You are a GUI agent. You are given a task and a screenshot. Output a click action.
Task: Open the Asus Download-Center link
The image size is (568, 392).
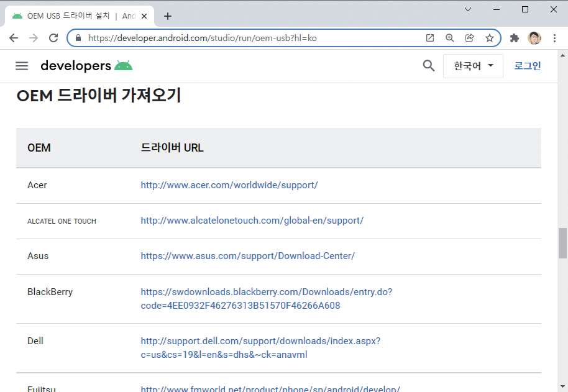coord(248,256)
